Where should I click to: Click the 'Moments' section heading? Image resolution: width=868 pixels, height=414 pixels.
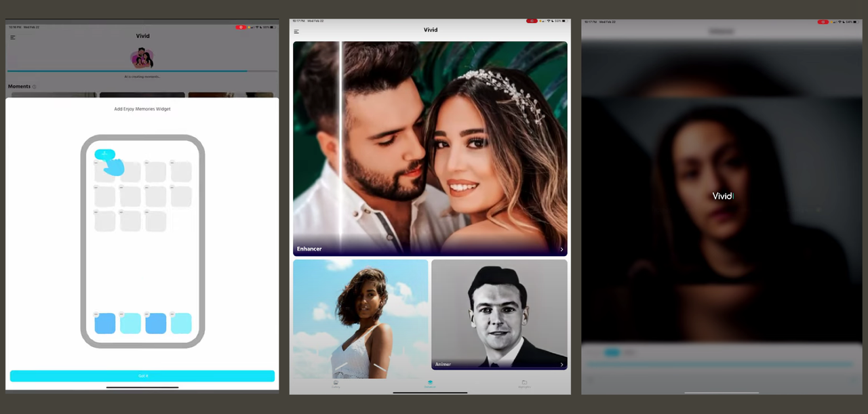point(19,87)
